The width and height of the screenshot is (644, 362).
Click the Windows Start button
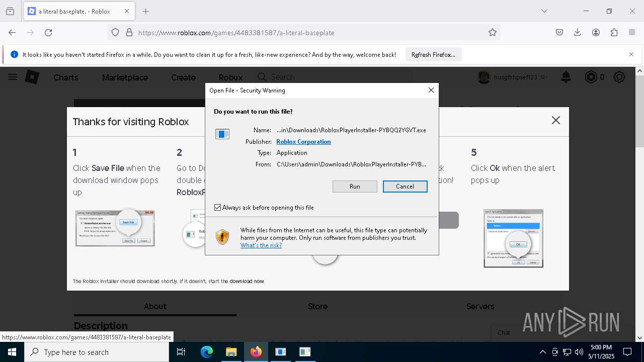click(12, 352)
